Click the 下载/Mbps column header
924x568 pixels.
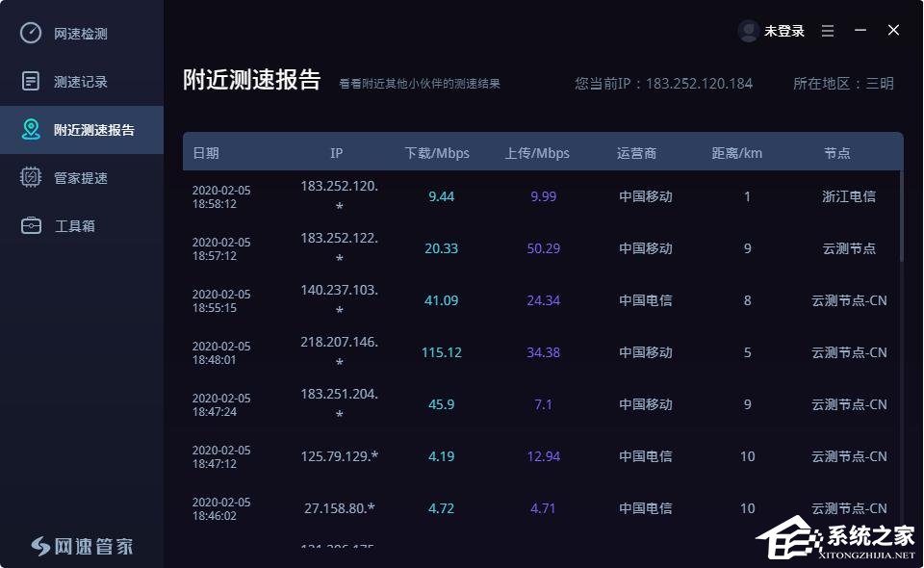pyautogui.click(x=437, y=153)
